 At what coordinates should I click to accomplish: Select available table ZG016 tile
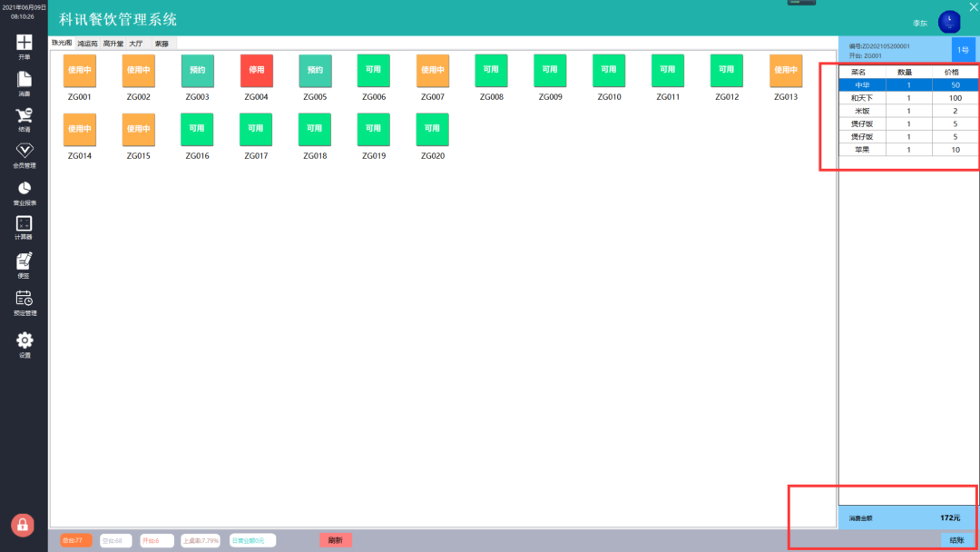[197, 130]
